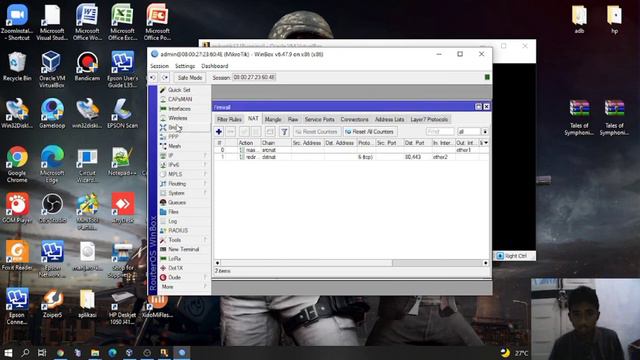Click the Dst. Port column header
Image resolution: width=640 pixels, height=360 pixels.
417,142
